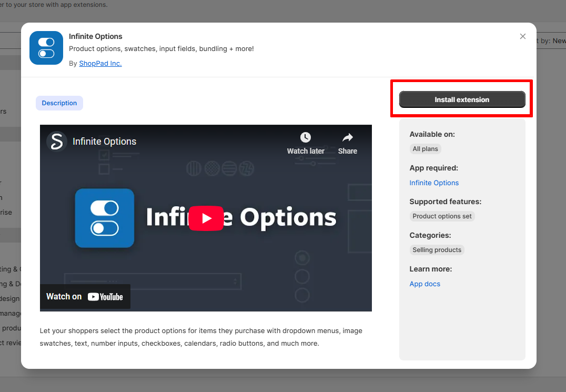Viewport: 566px width, 392px height.
Task: Open the App docs link
Action: pos(424,284)
